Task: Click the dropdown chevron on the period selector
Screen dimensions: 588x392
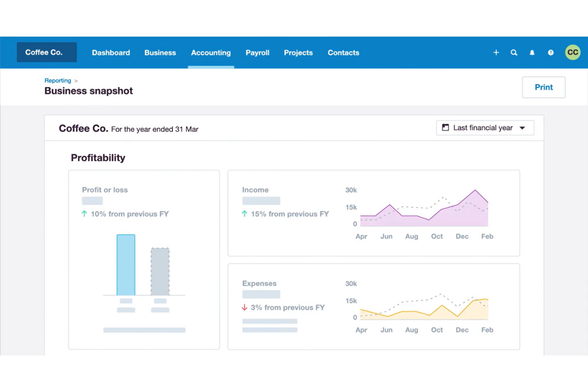Action: pyautogui.click(x=522, y=128)
